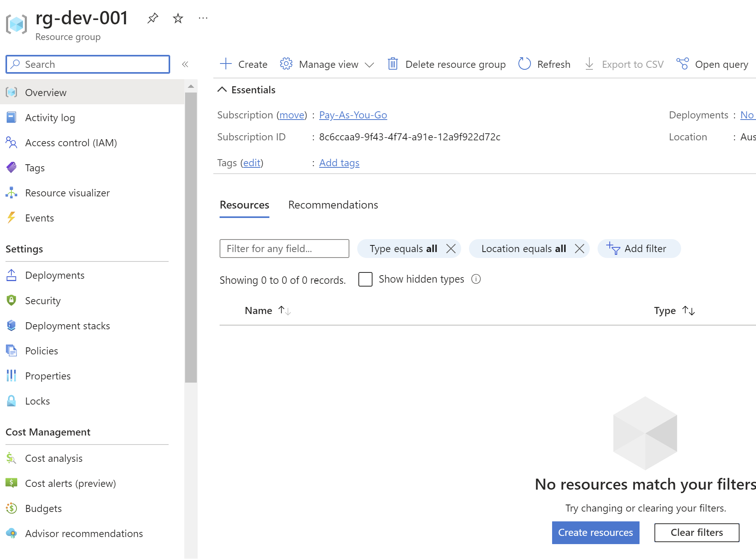Click the Delete resource group trash icon
The height and width of the screenshot is (559, 756).
click(x=393, y=64)
